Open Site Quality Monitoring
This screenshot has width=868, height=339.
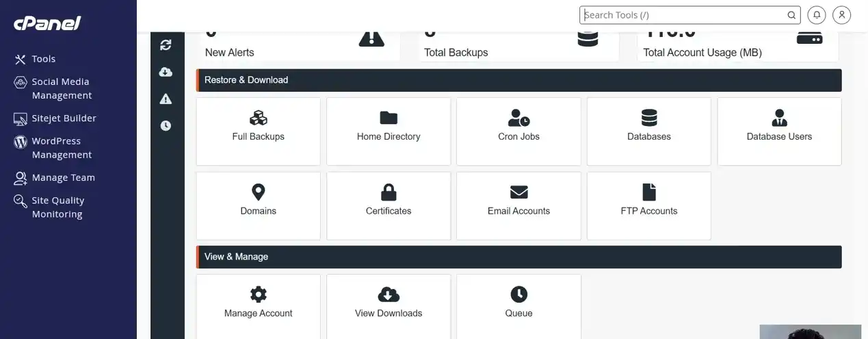tap(57, 207)
